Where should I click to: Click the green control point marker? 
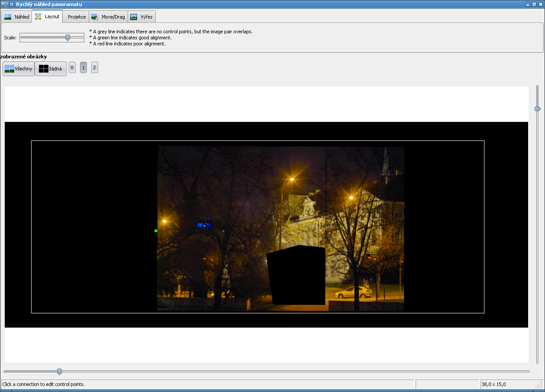tap(156, 231)
